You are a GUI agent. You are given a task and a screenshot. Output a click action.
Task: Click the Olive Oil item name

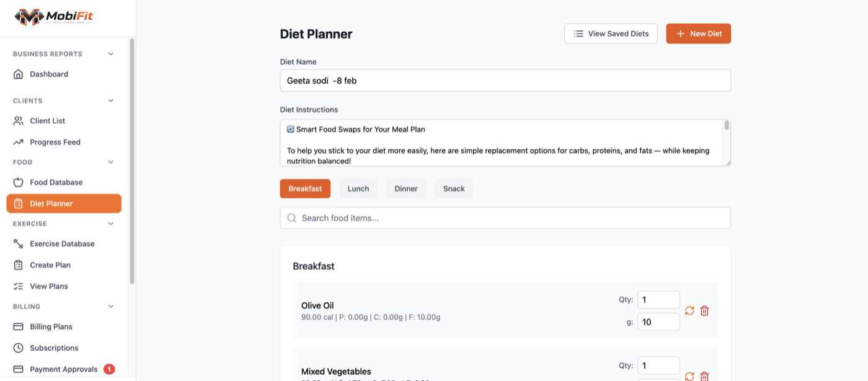click(317, 305)
